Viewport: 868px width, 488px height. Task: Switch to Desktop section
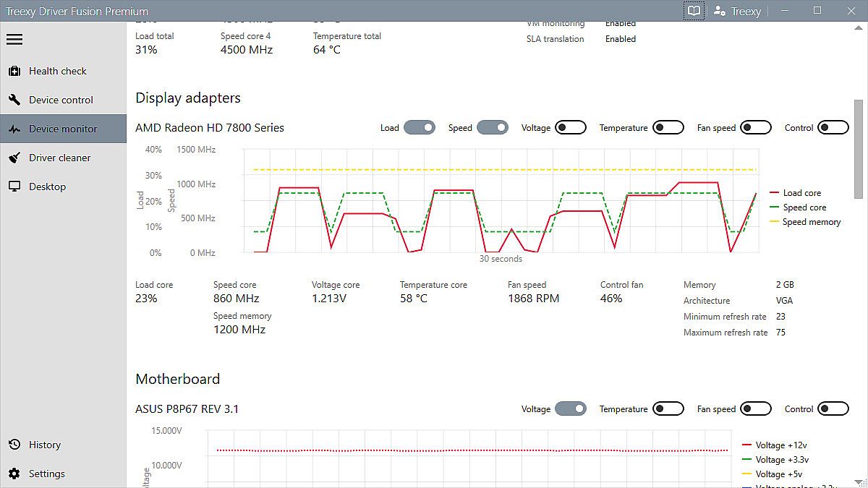click(63, 187)
